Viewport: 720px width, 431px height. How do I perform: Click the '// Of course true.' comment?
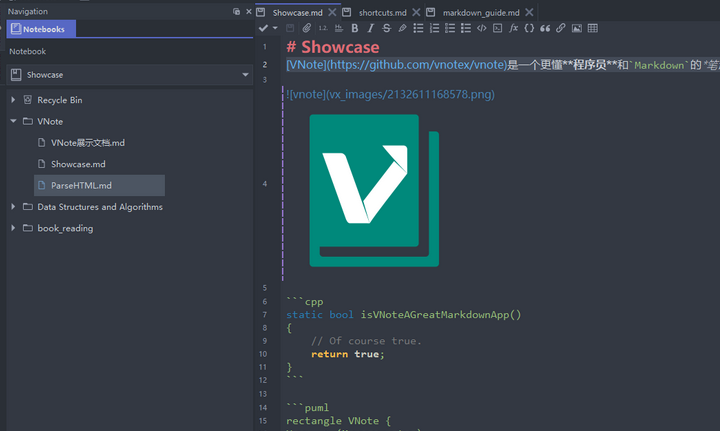click(x=366, y=341)
